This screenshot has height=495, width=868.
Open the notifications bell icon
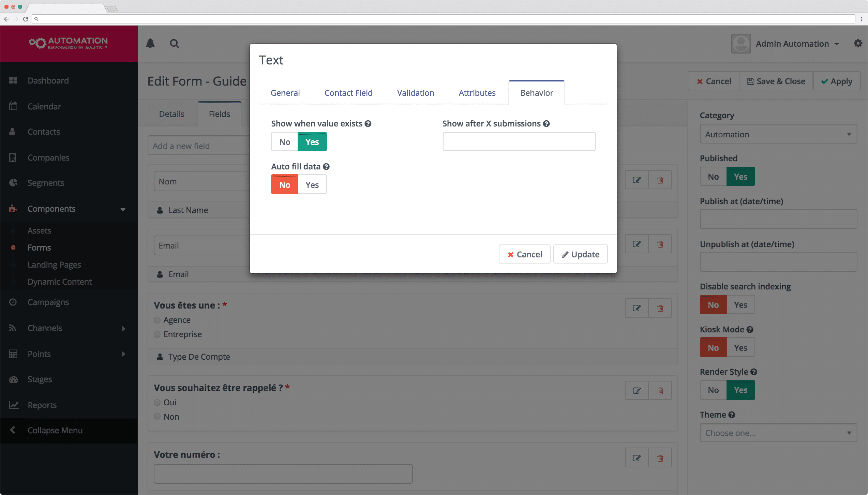pyautogui.click(x=150, y=43)
